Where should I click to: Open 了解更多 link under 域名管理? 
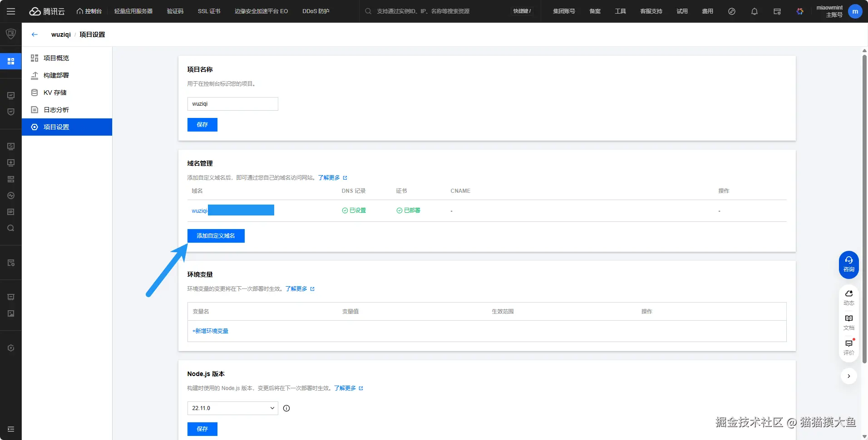pos(332,178)
